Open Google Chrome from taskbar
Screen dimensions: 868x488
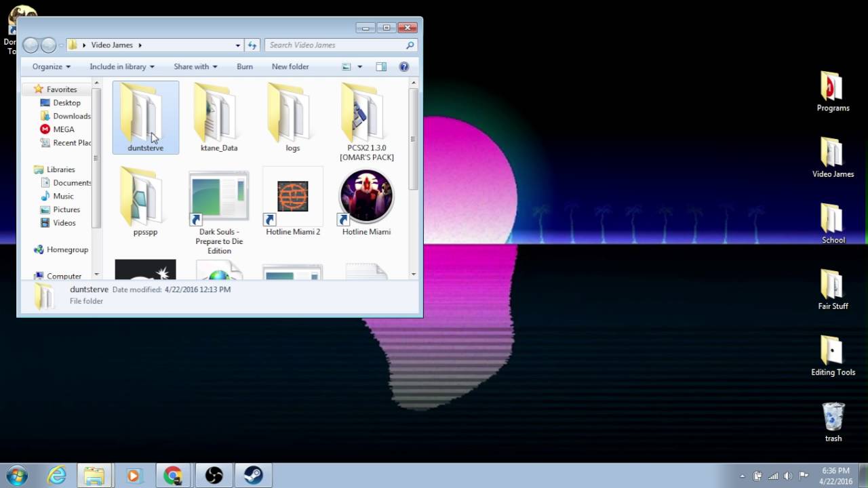(173, 475)
